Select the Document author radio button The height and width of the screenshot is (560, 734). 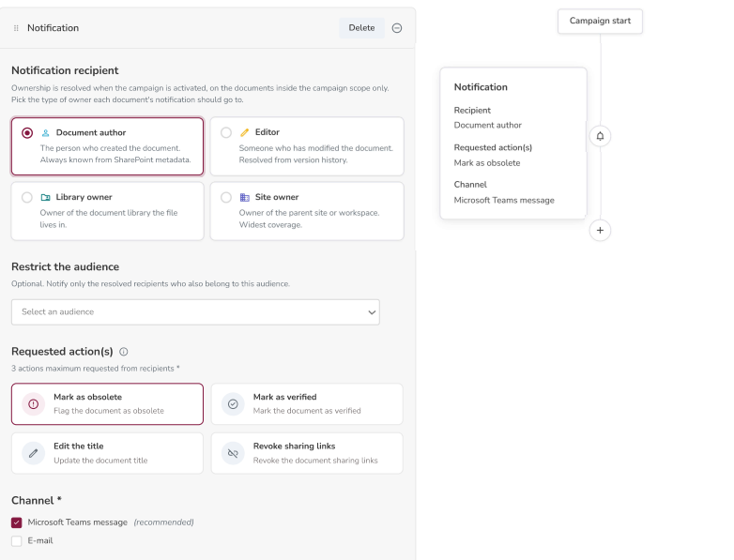click(27, 133)
